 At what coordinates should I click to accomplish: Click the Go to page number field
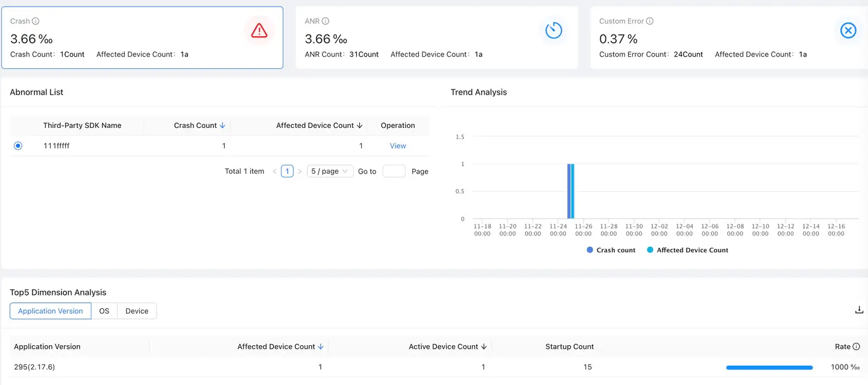[394, 171]
